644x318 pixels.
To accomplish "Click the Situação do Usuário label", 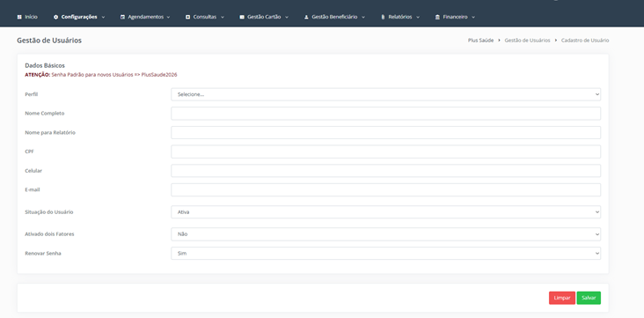I will pyautogui.click(x=49, y=212).
